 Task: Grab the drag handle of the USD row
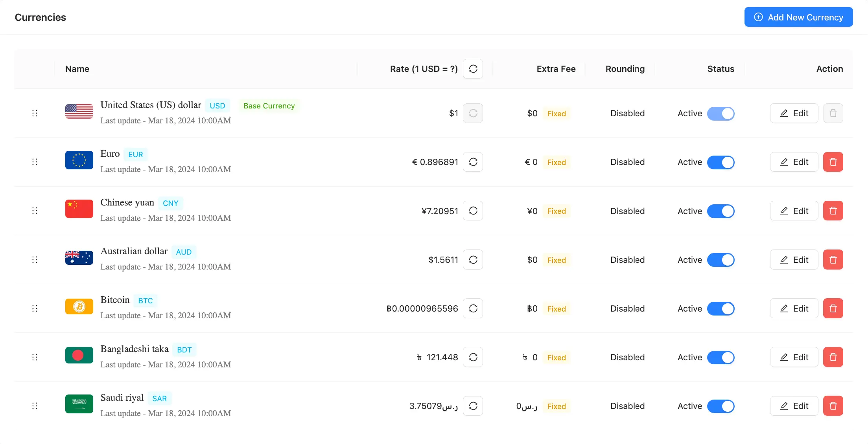tap(35, 113)
